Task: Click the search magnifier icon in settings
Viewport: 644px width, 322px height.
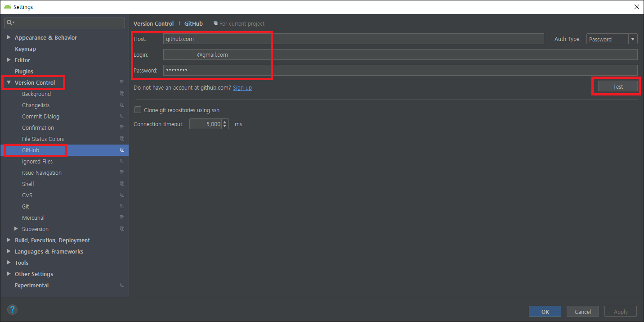Action: tap(10, 23)
